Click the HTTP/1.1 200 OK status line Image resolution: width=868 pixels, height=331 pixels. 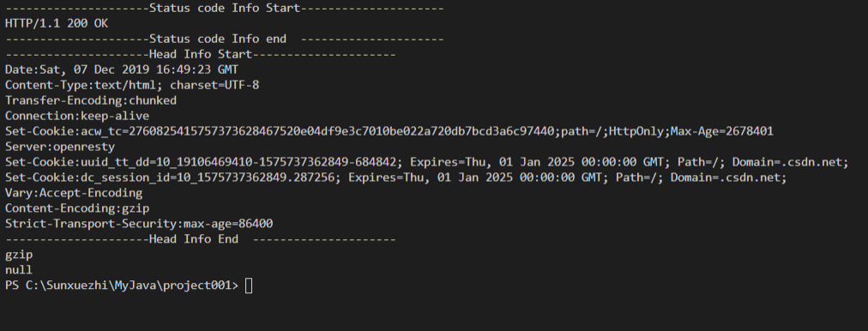(57, 24)
